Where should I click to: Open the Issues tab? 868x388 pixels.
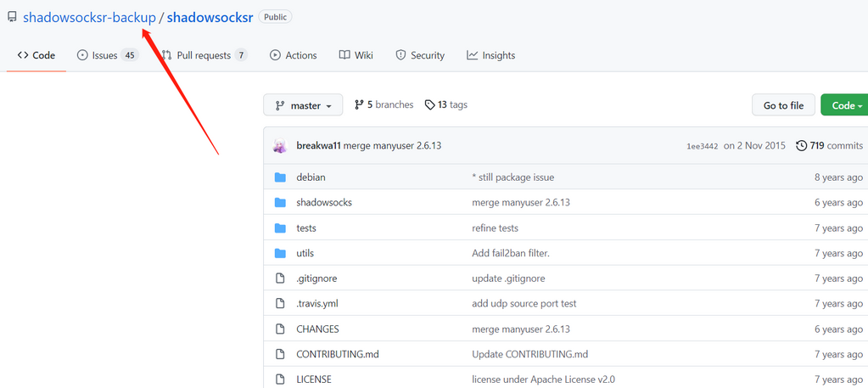(x=107, y=55)
